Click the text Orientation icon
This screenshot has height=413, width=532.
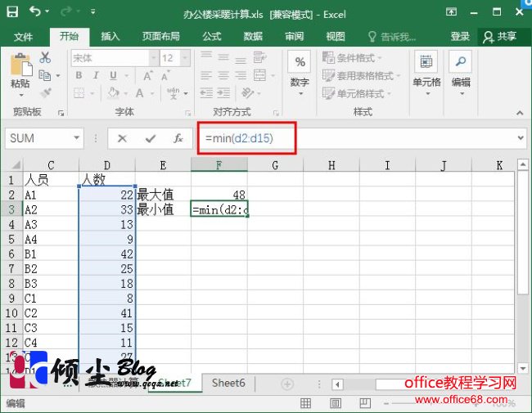(248, 92)
